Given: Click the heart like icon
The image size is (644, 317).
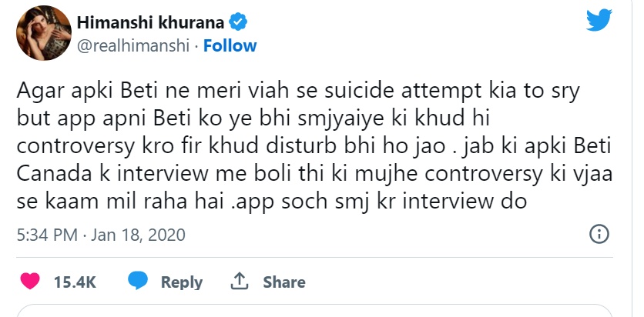Looking at the screenshot, I should tap(30, 282).
